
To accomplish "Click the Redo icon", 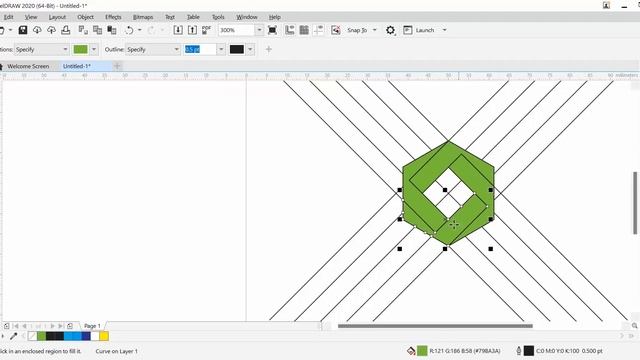I will pos(151,30).
